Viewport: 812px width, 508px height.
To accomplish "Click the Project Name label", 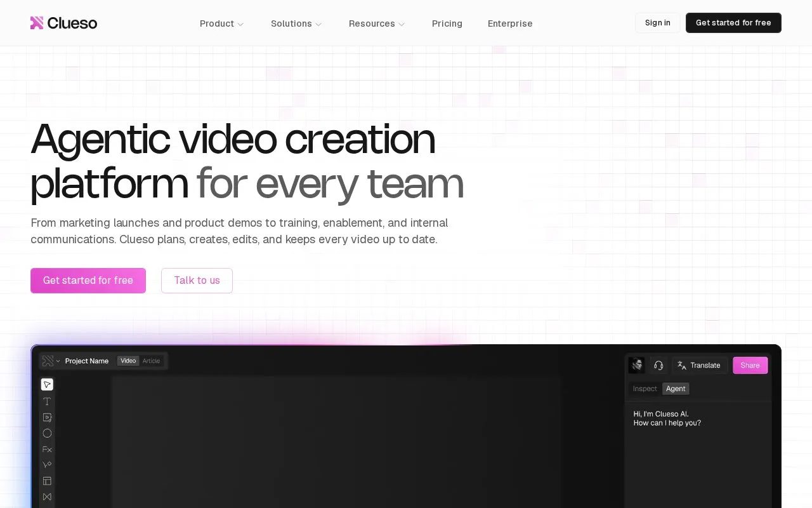I will [87, 361].
